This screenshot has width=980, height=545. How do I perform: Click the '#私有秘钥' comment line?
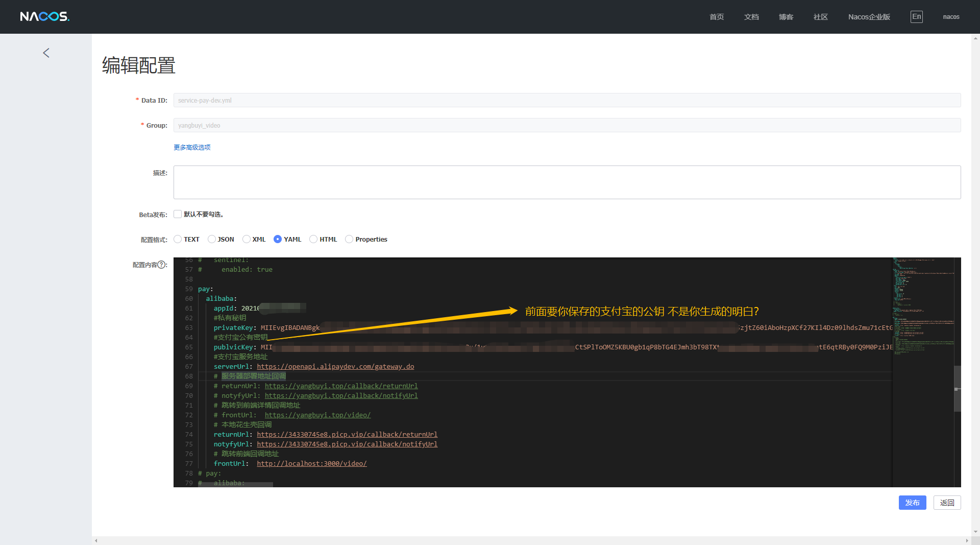[230, 318]
